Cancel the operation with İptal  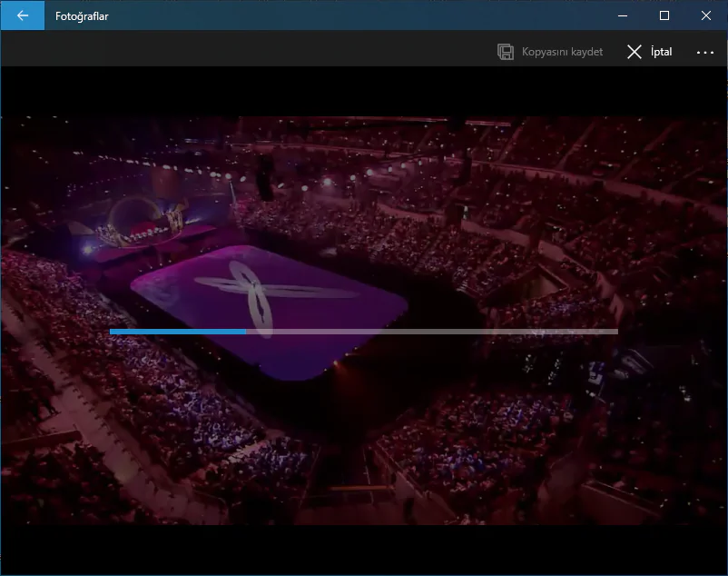[x=650, y=52]
